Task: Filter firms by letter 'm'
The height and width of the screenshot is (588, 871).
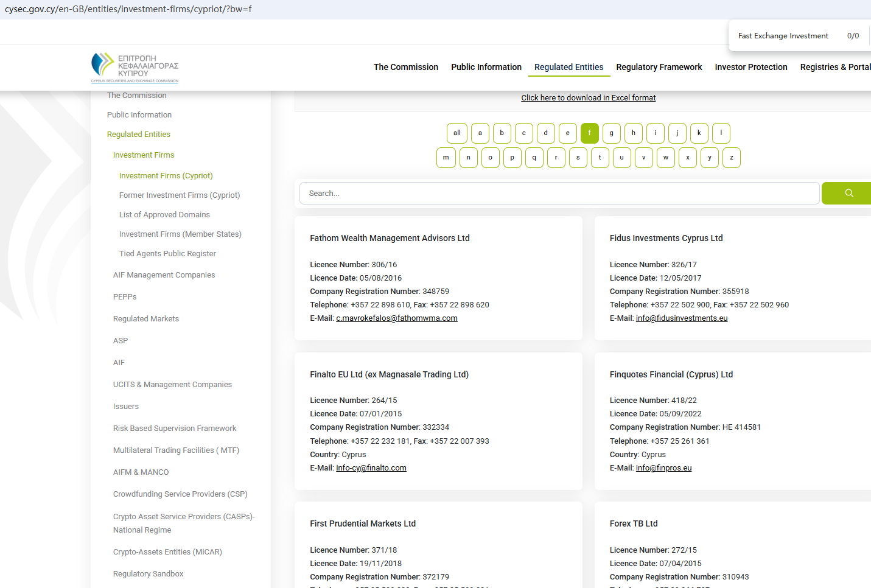Action: click(x=446, y=158)
